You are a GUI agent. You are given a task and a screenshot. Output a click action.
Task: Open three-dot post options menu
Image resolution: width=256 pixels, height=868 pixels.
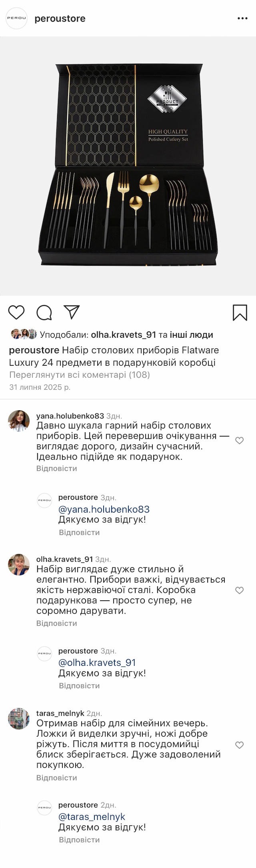(242, 18)
